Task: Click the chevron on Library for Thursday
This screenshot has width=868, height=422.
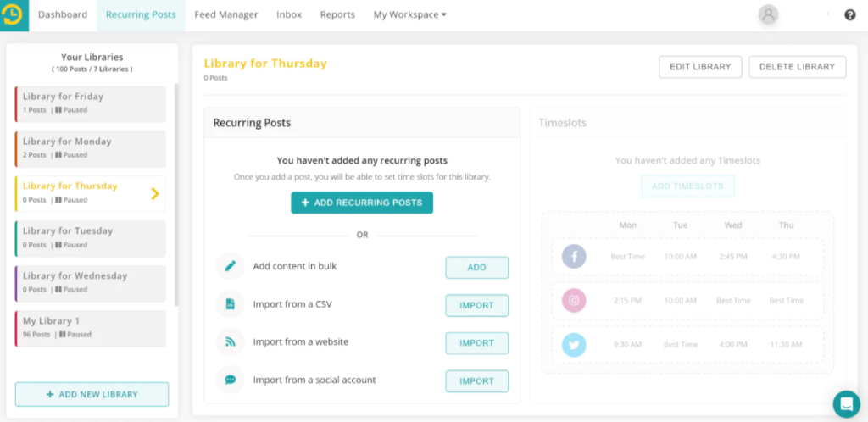Action: pos(155,193)
